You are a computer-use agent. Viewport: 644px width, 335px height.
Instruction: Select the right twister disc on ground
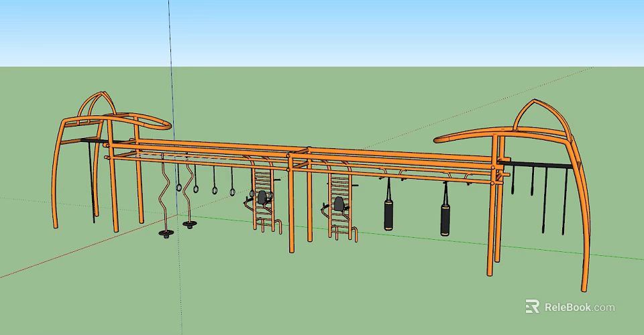coord(189,224)
